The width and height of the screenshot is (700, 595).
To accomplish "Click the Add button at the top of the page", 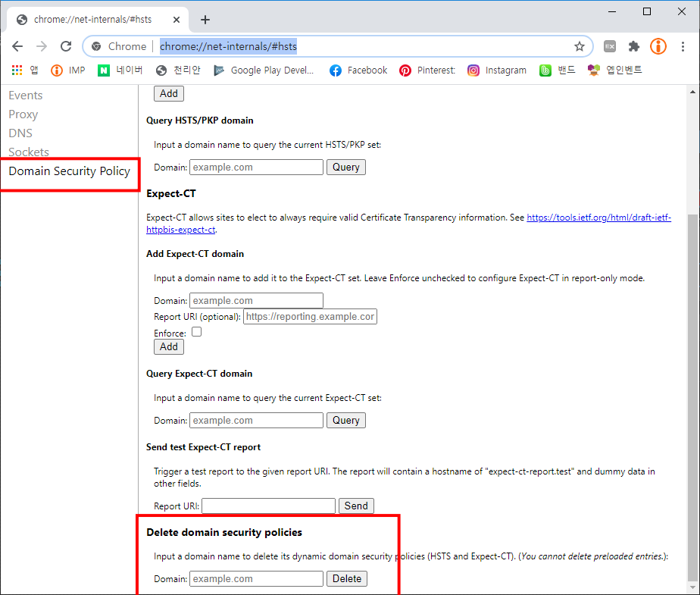I will [x=169, y=94].
